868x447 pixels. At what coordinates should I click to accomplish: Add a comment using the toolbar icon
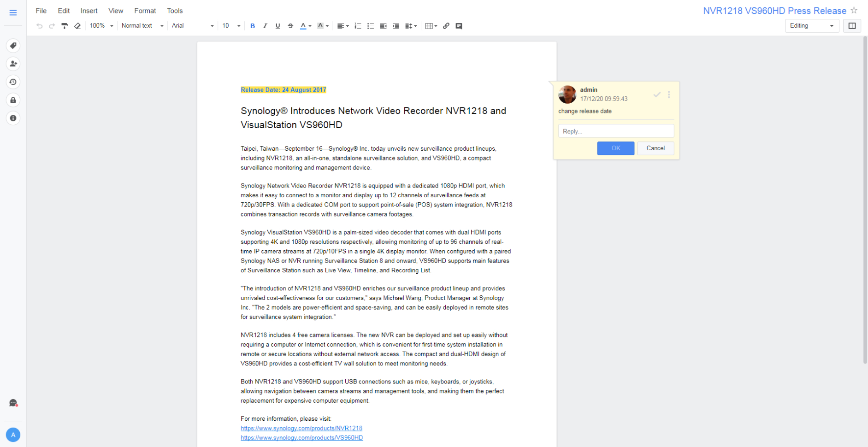tap(459, 26)
